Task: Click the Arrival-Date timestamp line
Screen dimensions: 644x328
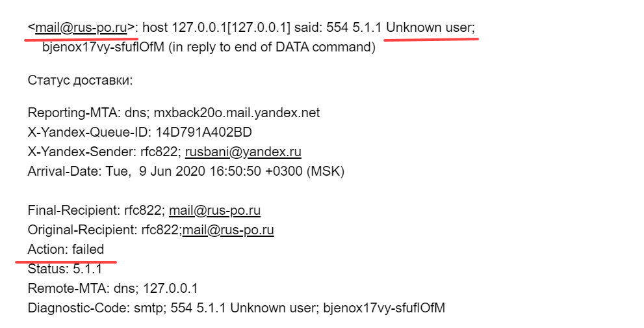Action: click(185, 172)
